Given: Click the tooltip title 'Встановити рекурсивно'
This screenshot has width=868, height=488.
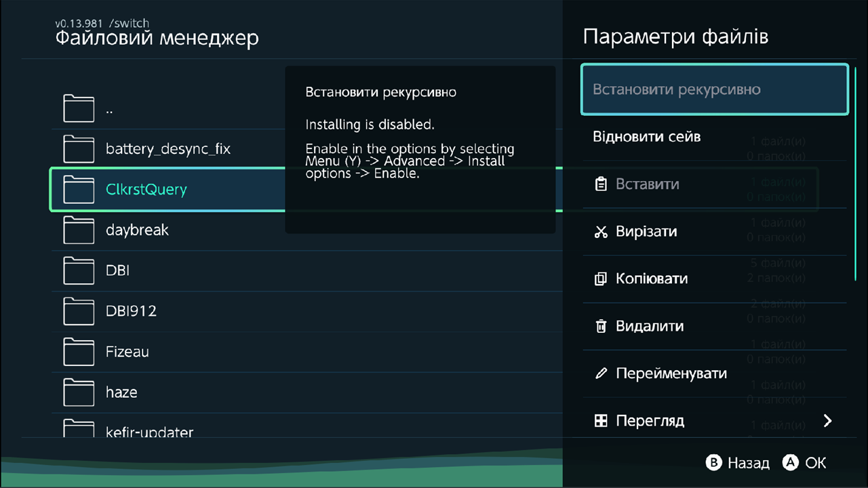Looking at the screenshot, I should click(x=380, y=92).
